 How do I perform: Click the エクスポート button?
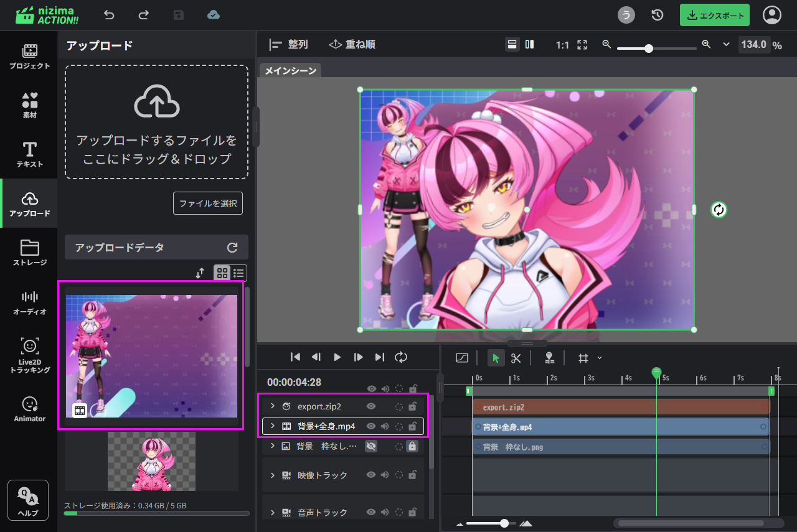click(x=714, y=16)
